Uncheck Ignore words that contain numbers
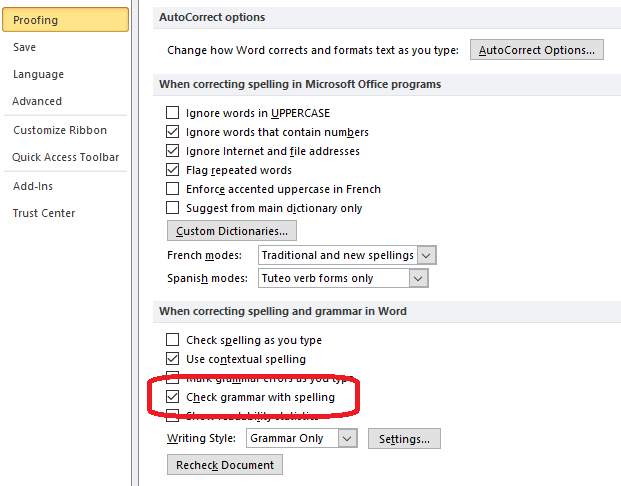Viewport: 621px width, 486px height. pos(173,132)
